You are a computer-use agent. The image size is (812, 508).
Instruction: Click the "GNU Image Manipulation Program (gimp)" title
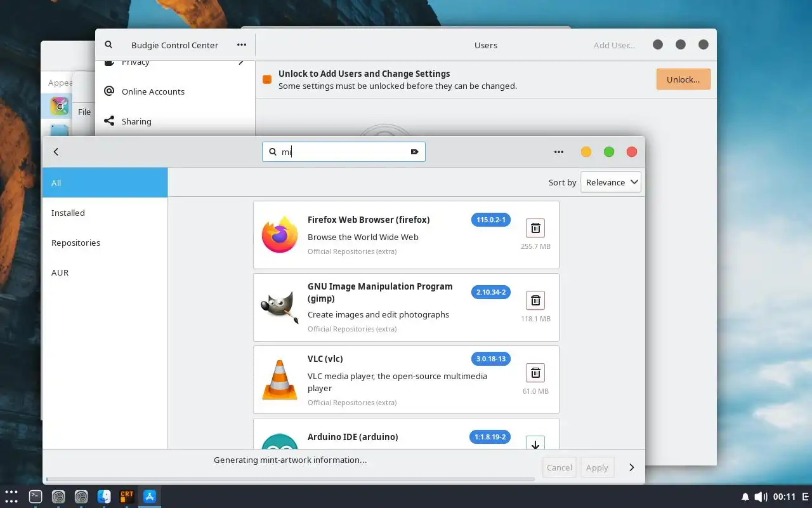pyautogui.click(x=380, y=292)
